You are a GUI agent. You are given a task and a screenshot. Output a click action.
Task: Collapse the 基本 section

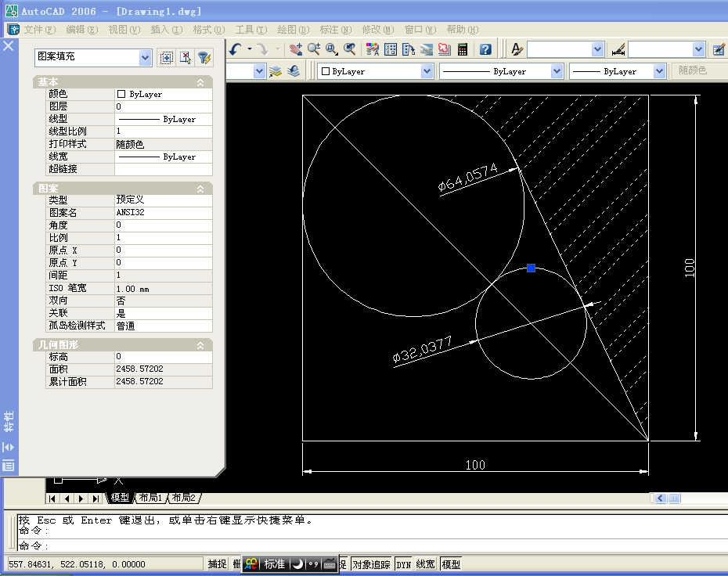pos(200,83)
